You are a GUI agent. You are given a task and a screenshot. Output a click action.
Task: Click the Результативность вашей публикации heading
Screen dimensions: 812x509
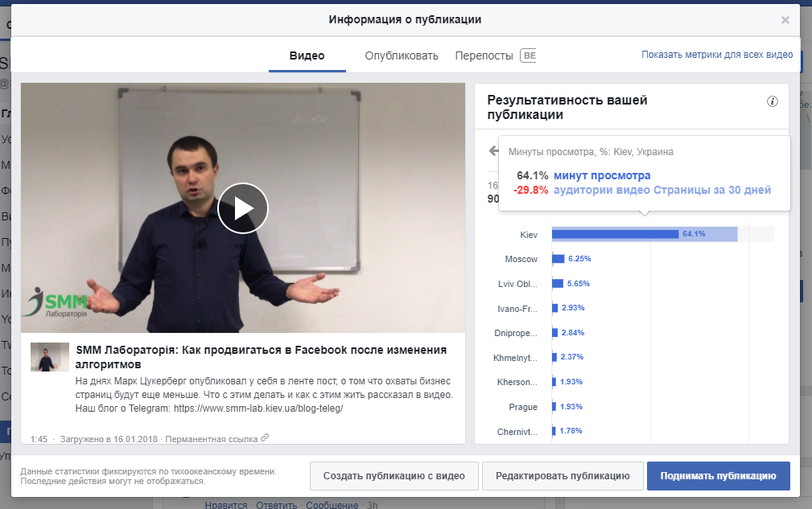[567, 107]
